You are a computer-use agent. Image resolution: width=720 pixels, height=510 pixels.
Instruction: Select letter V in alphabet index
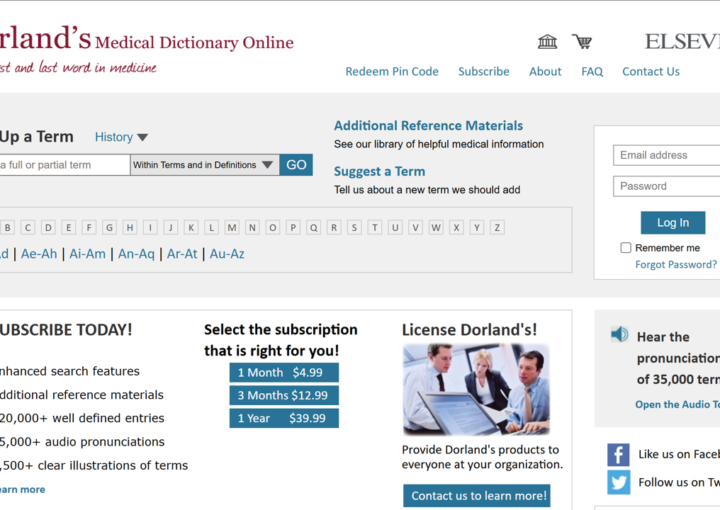click(x=416, y=227)
